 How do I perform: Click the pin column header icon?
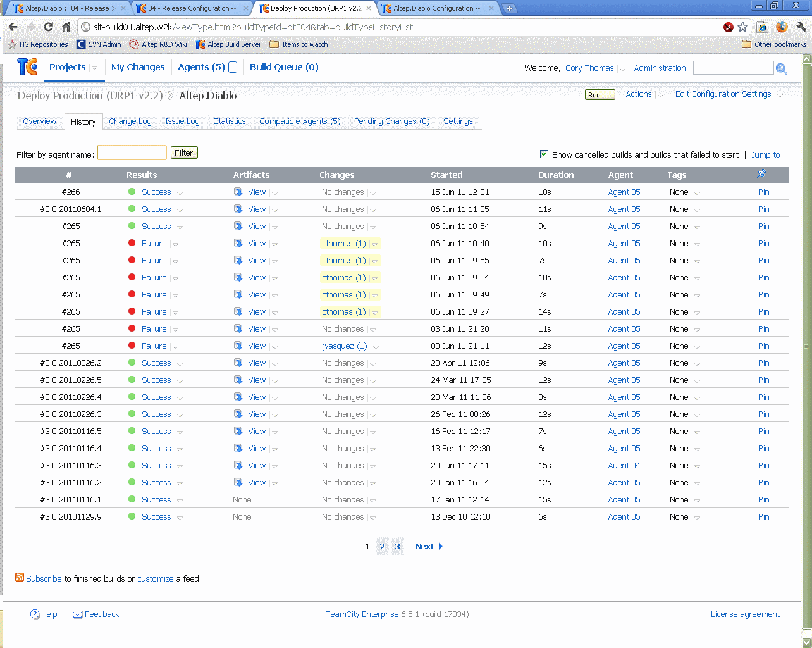[x=761, y=173]
